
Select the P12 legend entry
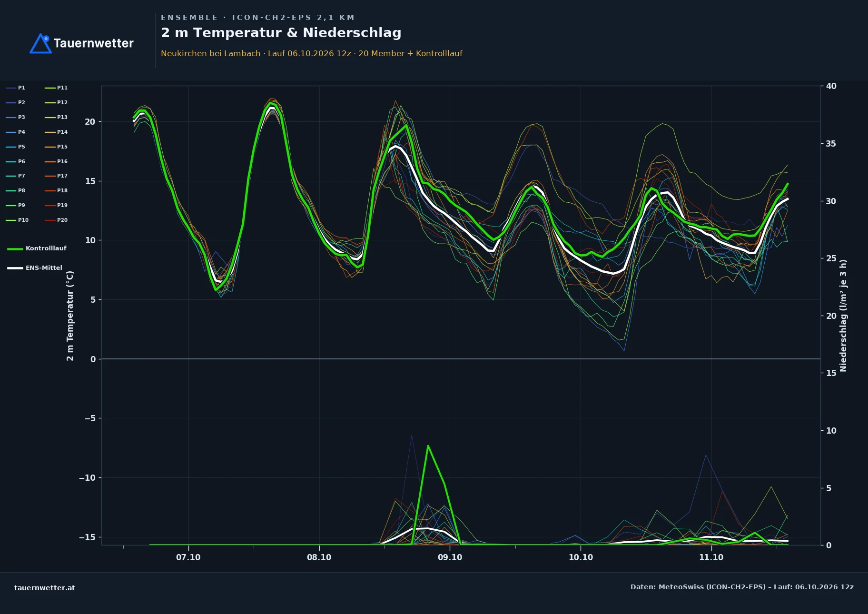56,103
